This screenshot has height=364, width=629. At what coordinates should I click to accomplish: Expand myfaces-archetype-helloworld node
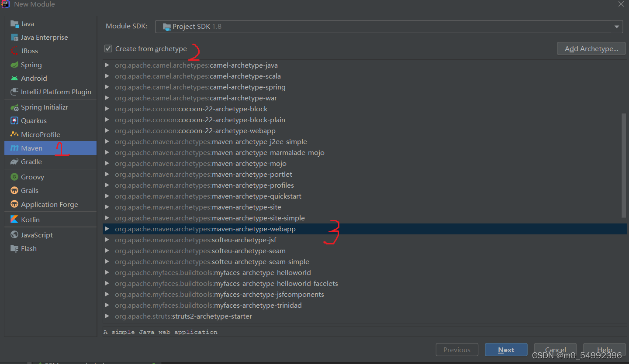pyautogui.click(x=107, y=273)
